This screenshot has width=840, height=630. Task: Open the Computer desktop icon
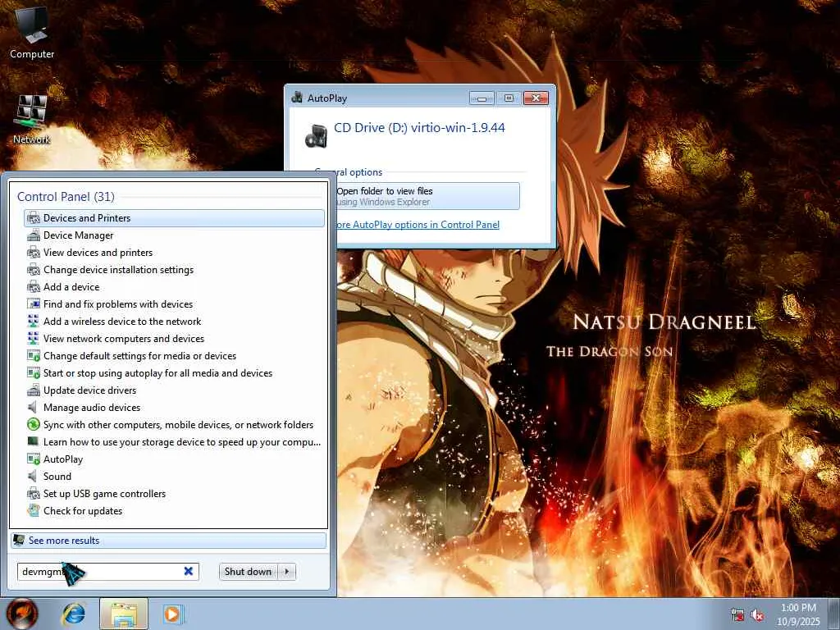tap(32, 33)
